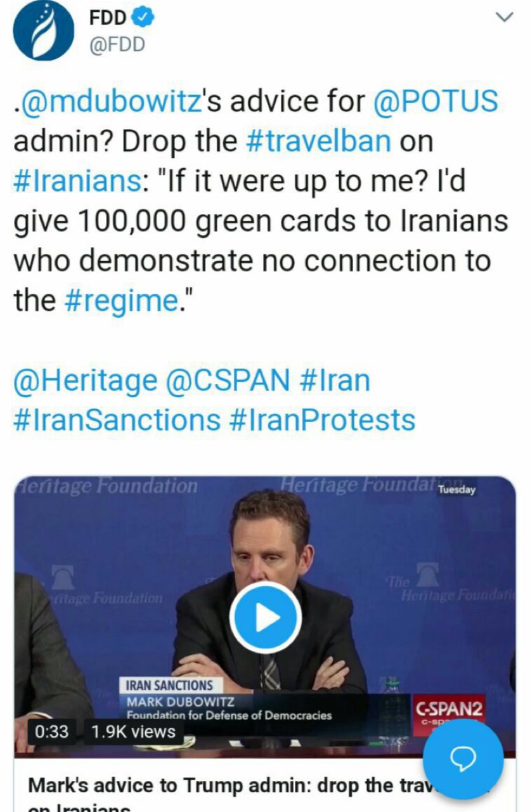Viewport: 530px width, 812px height.
Task: Tap the video title "Mark's advice to Trump admin"
Action: (x=216, y=785)
